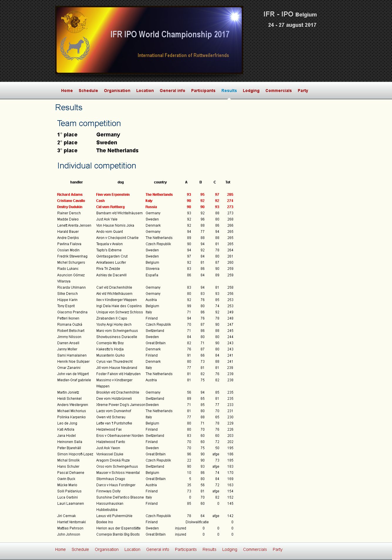Click country Slovenia in Rado Lukanc row
The width and height of the screenshot is (392, 560).
click(152, 269)
